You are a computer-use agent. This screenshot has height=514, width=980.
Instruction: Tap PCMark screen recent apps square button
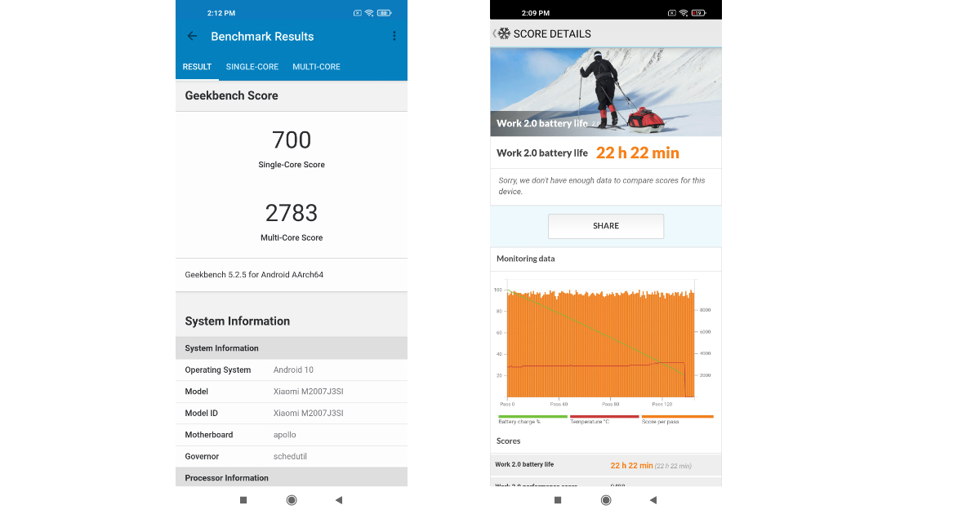coord(558,500)
